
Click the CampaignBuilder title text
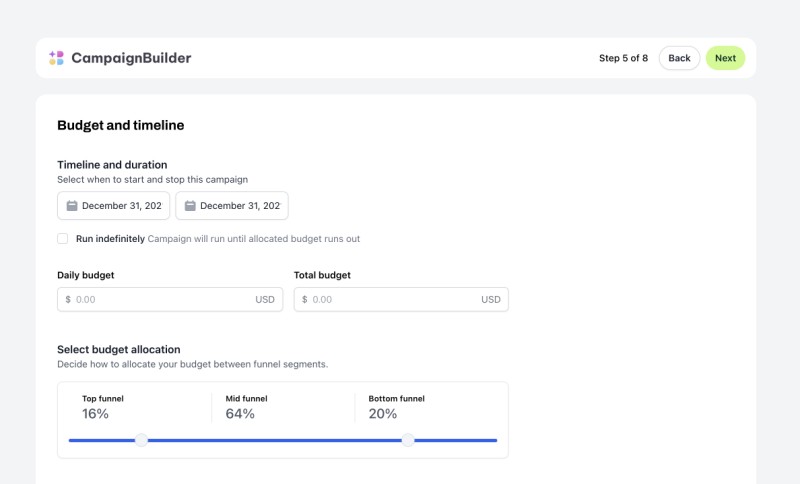[x=131, y=58]
